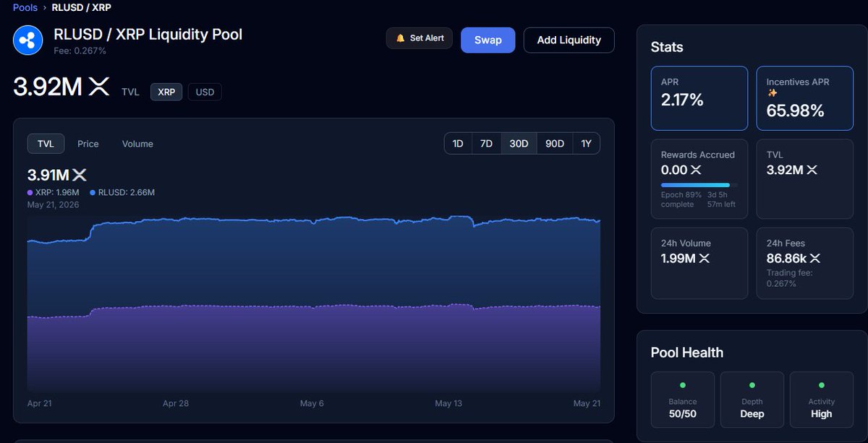Click the Rewards Accrued card
This screenshot has height=443, width=868.
click(699, 179)
